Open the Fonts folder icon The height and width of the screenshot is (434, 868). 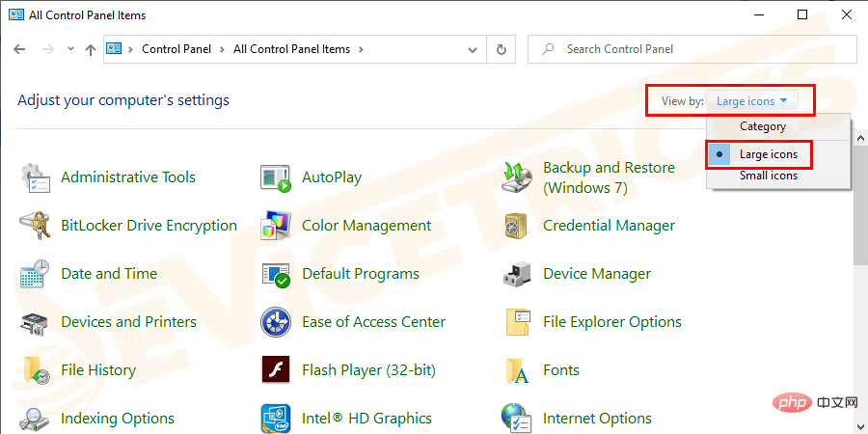click(517, 370)
